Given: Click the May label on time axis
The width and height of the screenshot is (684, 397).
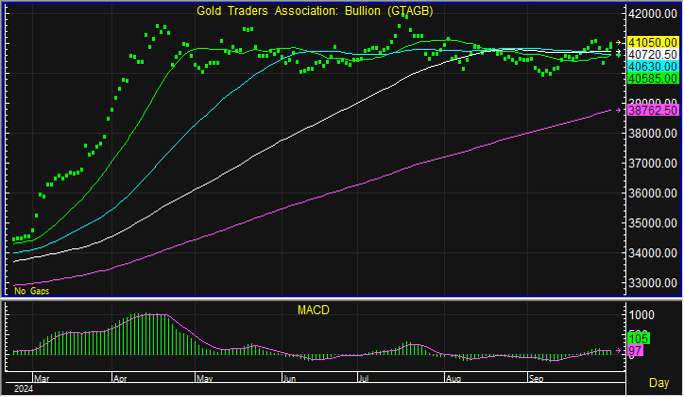Looking at the screenshot, I should (205, 378).
